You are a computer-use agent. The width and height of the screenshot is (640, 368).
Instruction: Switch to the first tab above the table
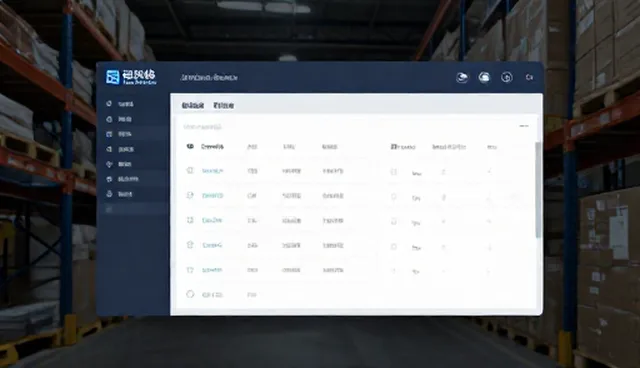[193, 106]
